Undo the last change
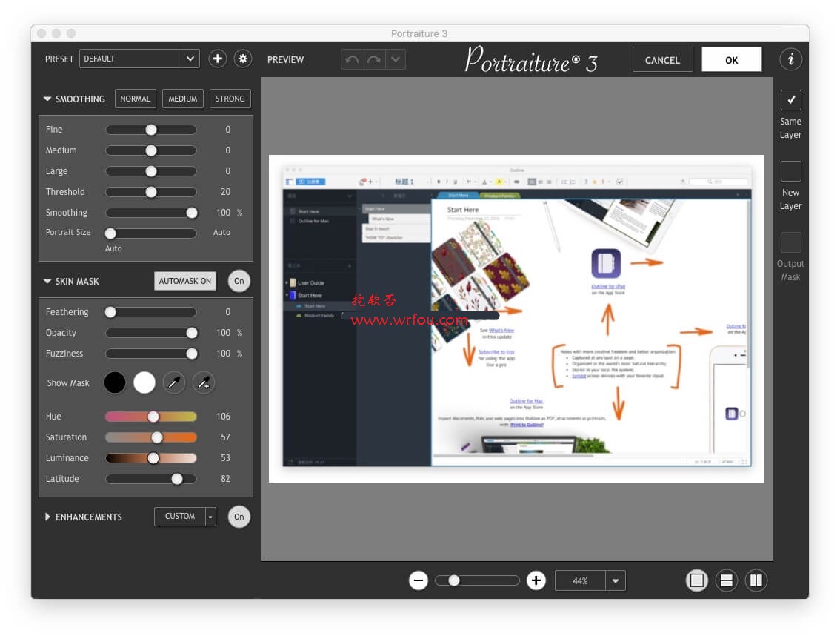The height and width of the screenshot is (636, 840). tap(352, 59)
